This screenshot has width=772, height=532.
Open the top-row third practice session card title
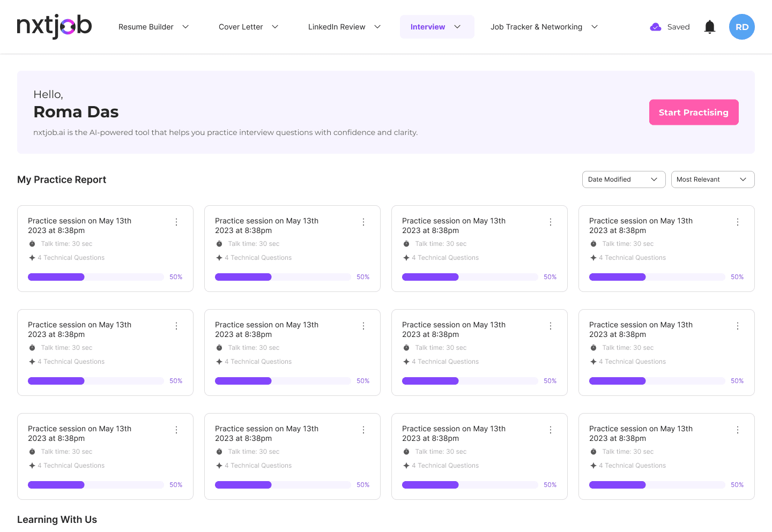(454, 226)
